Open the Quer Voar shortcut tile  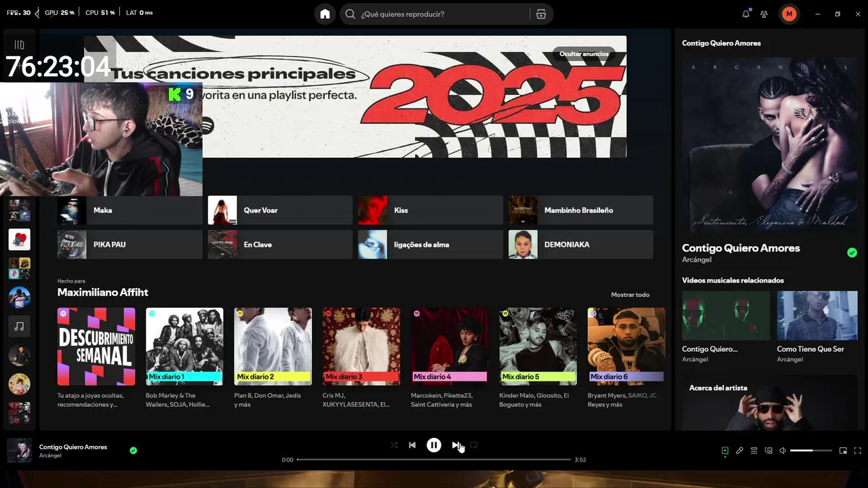coord(280,210)
